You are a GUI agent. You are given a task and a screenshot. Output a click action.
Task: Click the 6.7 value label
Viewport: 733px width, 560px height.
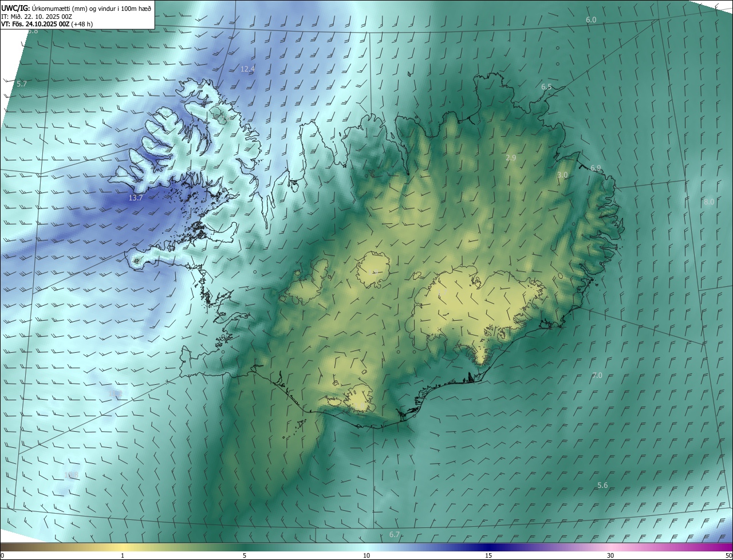coord(395,534)
